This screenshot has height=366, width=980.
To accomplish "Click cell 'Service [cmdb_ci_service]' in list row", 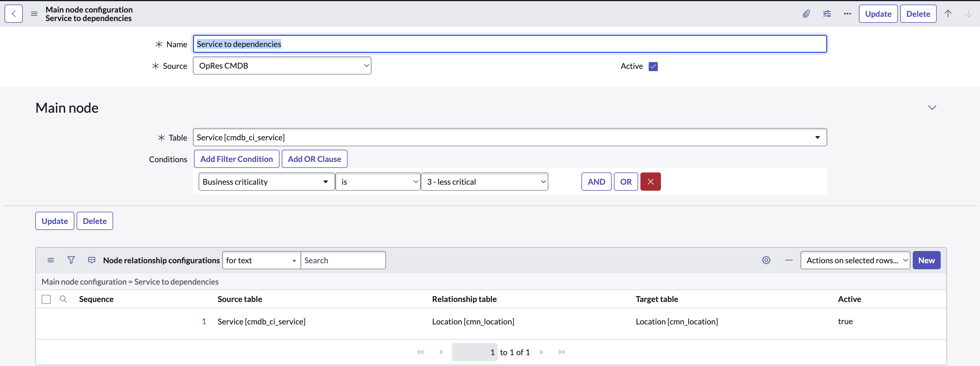I will [x=261, y=322].
